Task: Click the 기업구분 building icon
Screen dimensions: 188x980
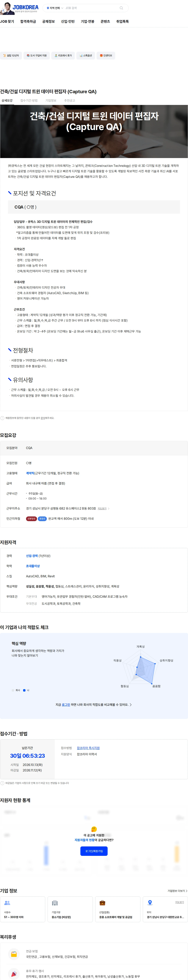Action: (55, 902)
